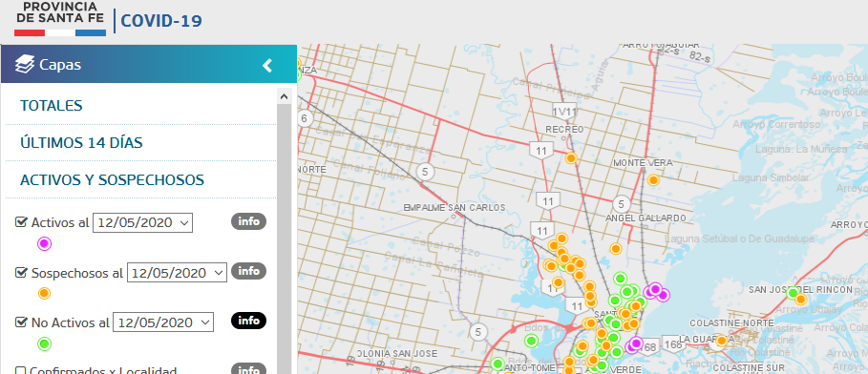Click the scrollbar up arrow in Capas panel
This screenshot has width=868, height=374.
[x=284, y=96]
